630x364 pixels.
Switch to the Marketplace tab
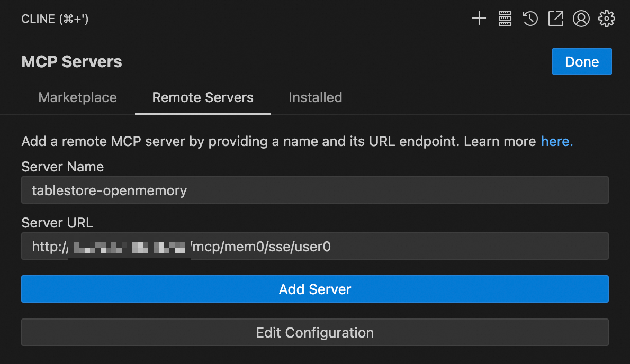pyautogui.click(x=77, y=97)
